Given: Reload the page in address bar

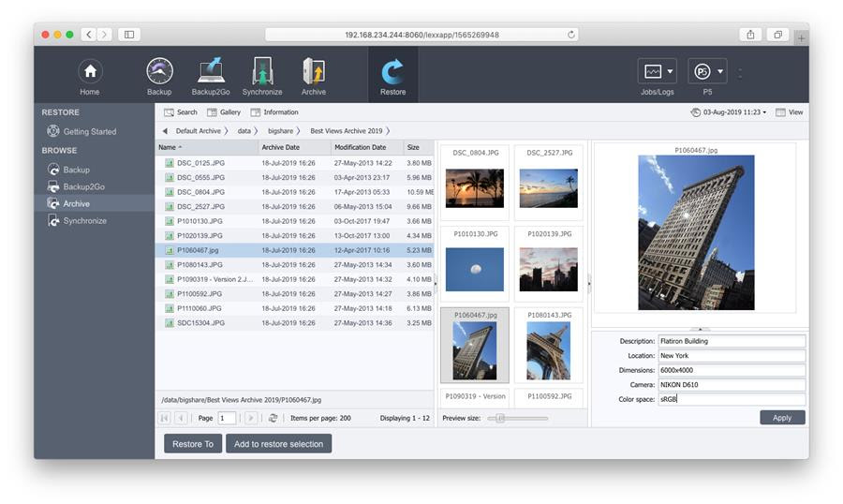Looking at the screenshot, I should (571, 35).
